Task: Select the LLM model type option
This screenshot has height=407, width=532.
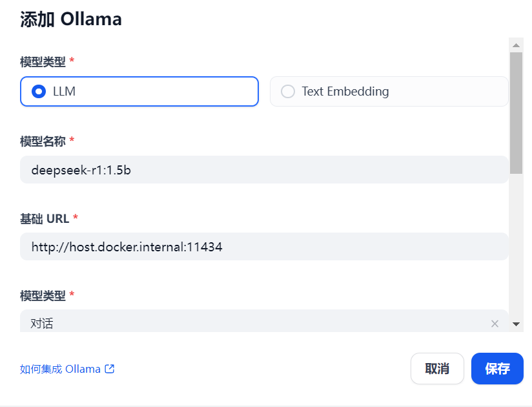Action: pyautogui.click(x=139, y=91)
